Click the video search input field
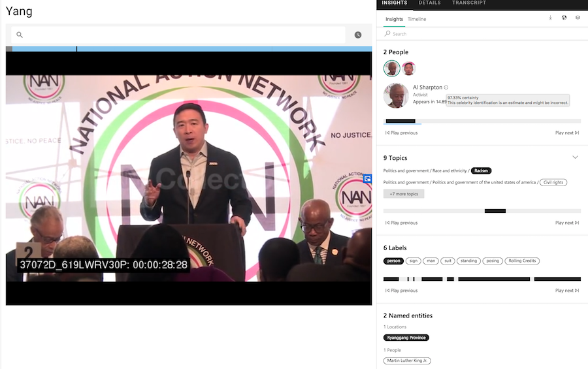The height and width of the screenshot is (369, 588). [178, 35]
